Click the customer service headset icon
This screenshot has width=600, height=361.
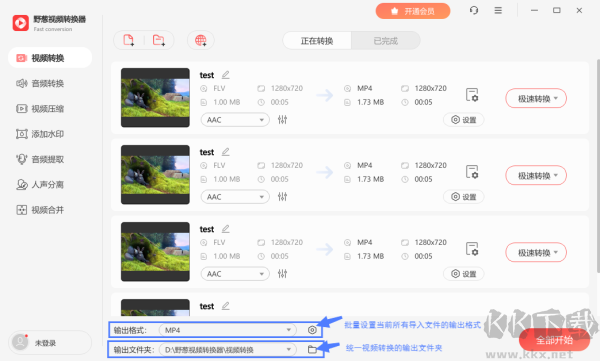474,10
